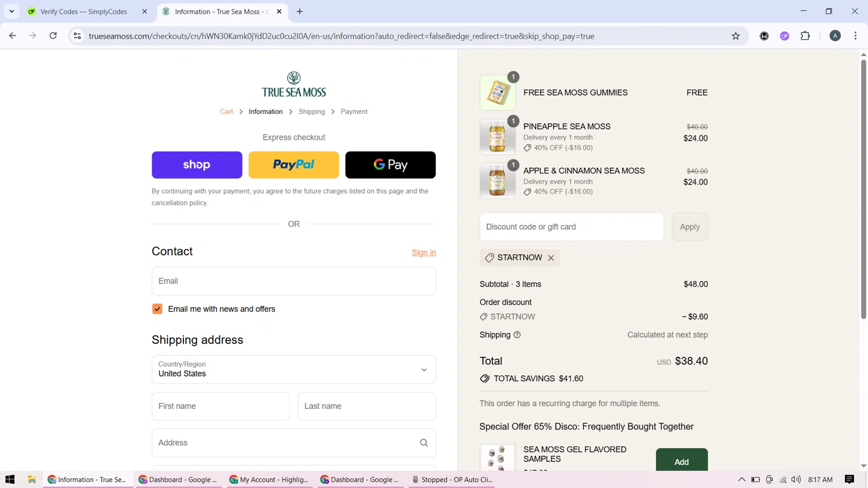Click the Sign in link
868x488 pixels.
coord(424,253)
